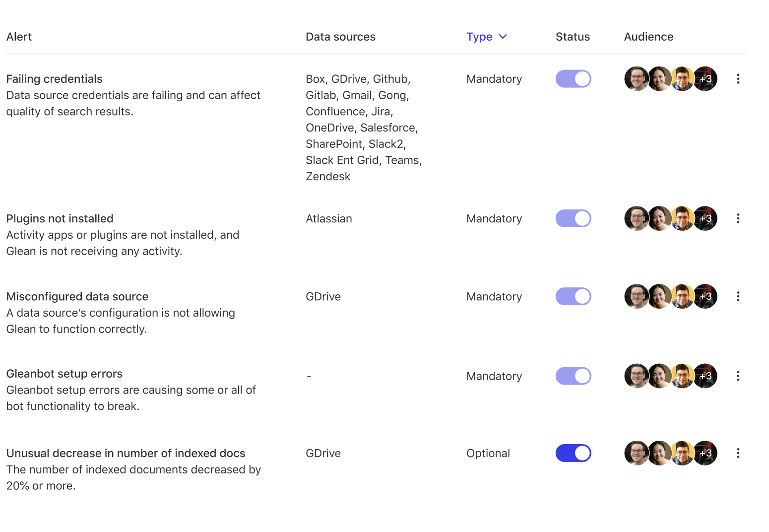Screen dimensions: 769x532
Task: Open more options for Unusual decrease alert
Action: [x=738, y=453]
